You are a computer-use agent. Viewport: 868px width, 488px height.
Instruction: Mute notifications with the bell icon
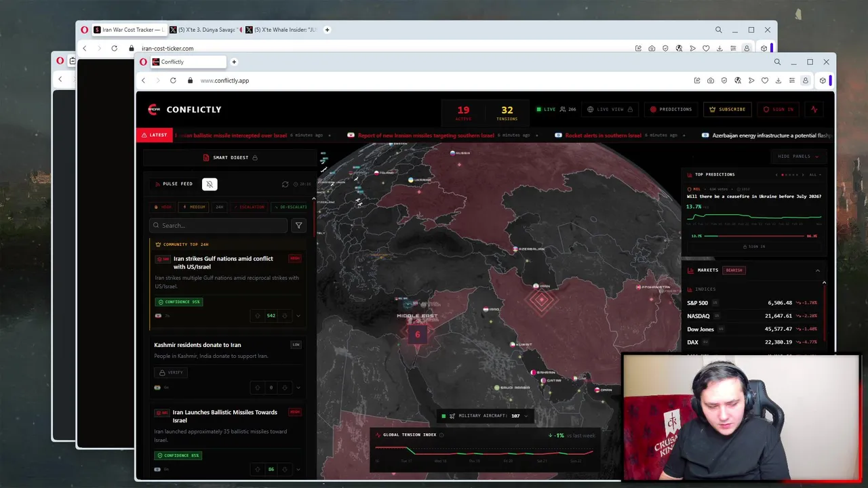pyautogui.click(x=210, y=184)
